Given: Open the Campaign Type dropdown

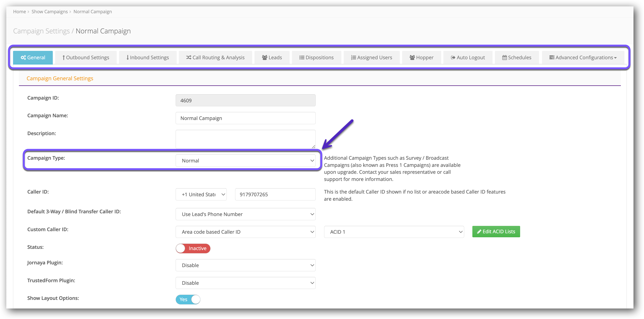Looking at the screenshot, I should coord(245,161).
